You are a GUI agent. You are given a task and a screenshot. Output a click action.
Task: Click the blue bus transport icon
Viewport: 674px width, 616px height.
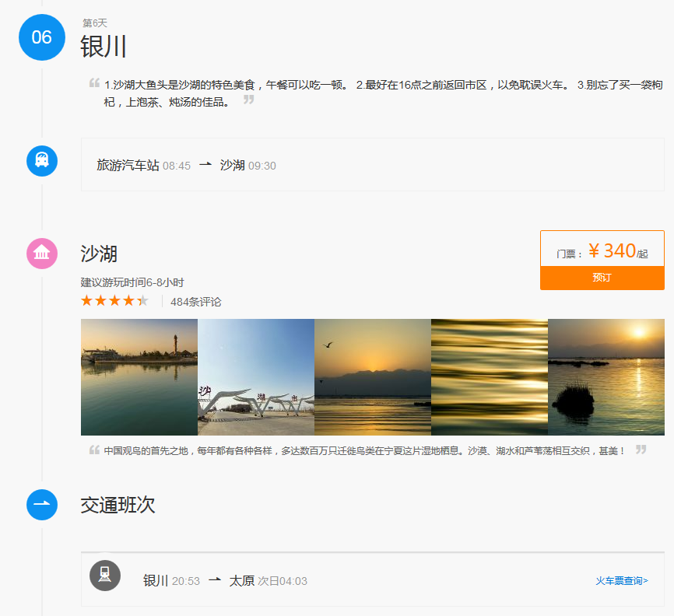42,160
